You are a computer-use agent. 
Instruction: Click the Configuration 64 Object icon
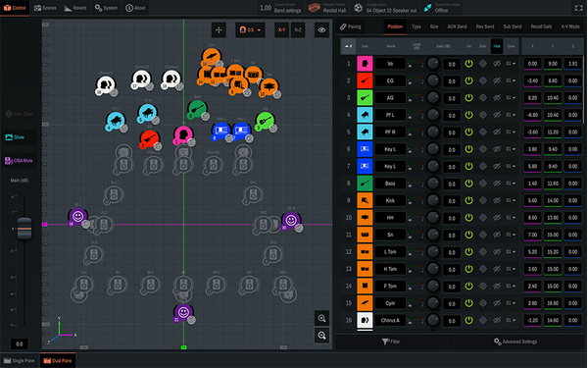click(x=358, y=8)
